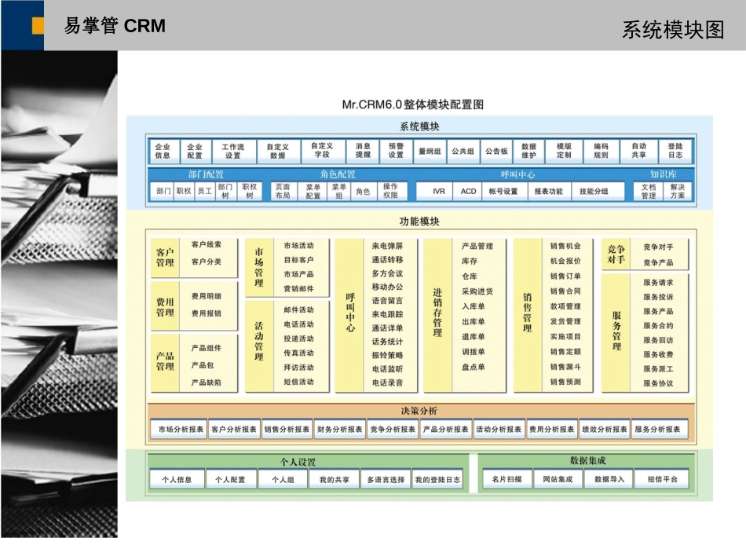Click the 公告板 module box

tap(497, 152)
